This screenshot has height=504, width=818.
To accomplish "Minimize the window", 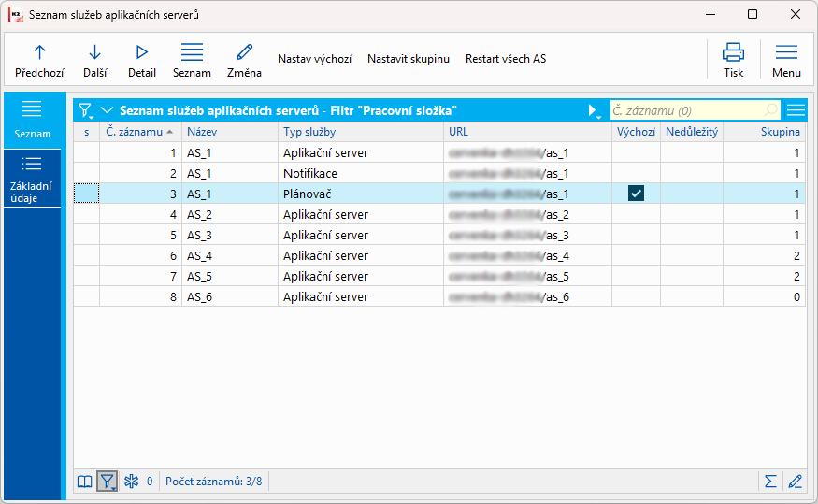I will click(x=710, y=14).
